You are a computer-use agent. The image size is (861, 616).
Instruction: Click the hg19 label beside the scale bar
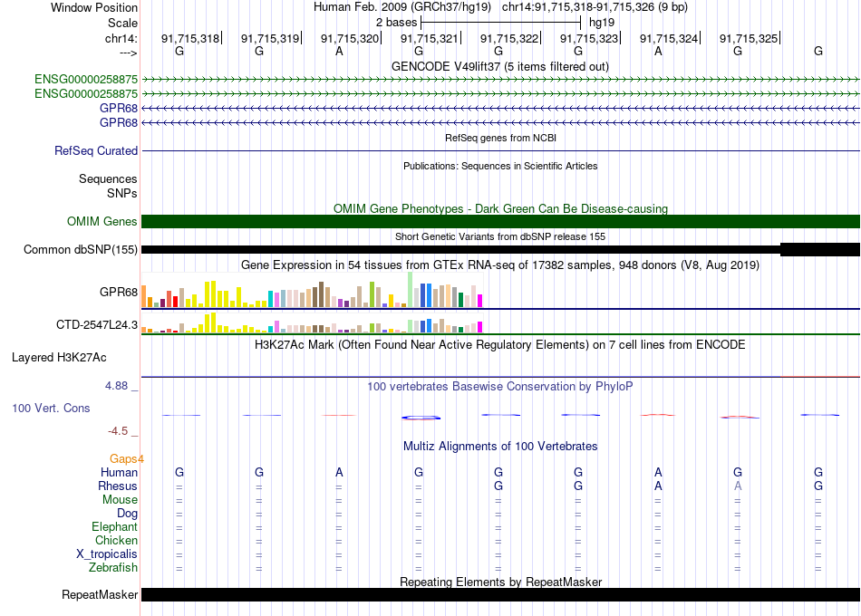pos(602,23)
